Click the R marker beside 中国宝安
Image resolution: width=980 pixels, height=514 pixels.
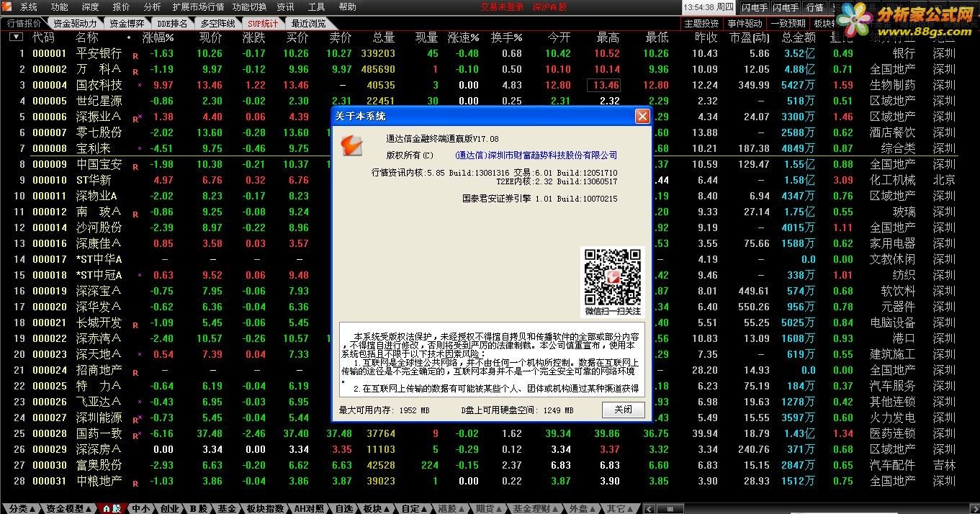[135, 166]
